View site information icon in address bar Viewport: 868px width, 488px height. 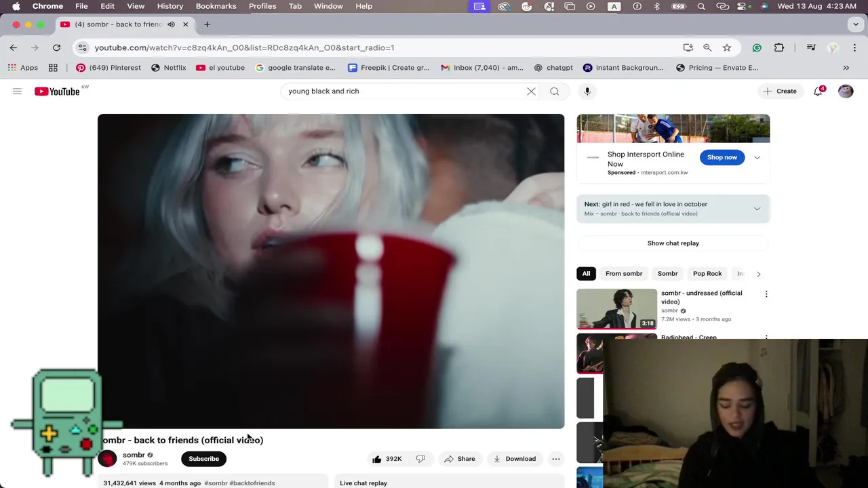tap(82, 47)
